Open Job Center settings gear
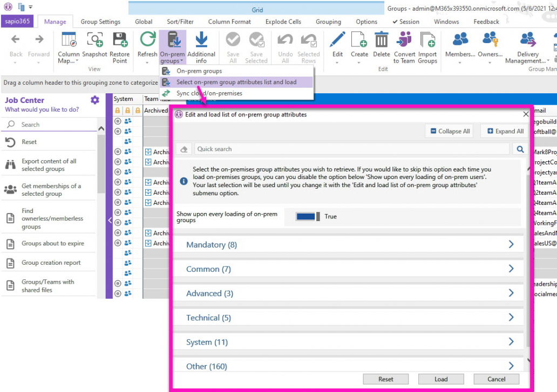The height and width of the screenshot is (392, 557). click(95, 100)
